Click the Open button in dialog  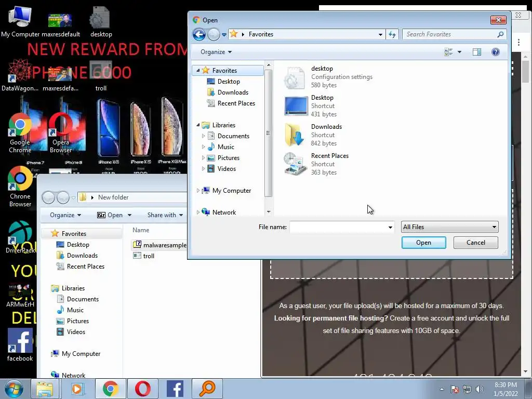(x=424, y=243)
